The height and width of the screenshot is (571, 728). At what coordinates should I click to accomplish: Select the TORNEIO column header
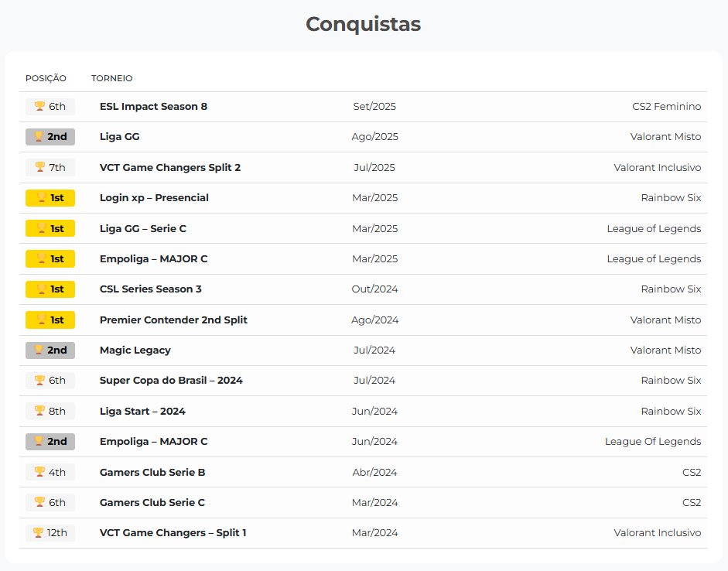click(x=112, y=78)
